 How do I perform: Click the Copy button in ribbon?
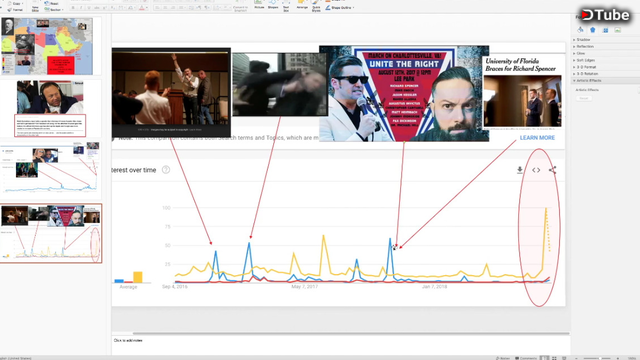15,3
